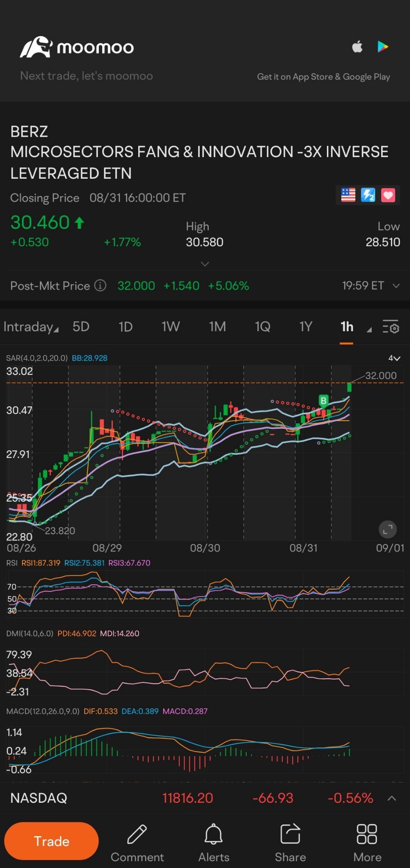Select the 1M chart tab
This screenshot has width=410, height=868.
coord(217,327)
